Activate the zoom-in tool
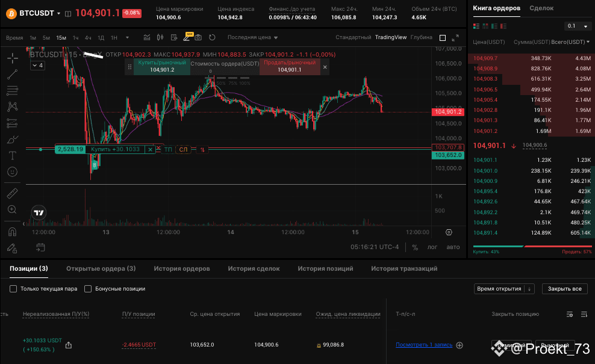The image size is (595, 364). 12,210
